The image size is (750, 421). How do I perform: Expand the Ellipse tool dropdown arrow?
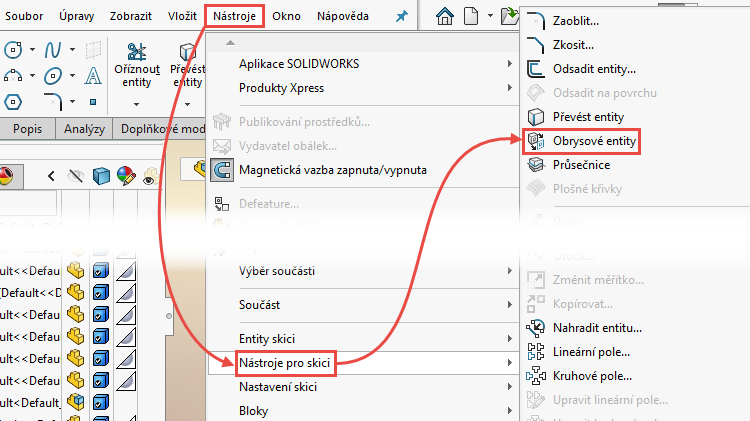(x=72, y=76)
